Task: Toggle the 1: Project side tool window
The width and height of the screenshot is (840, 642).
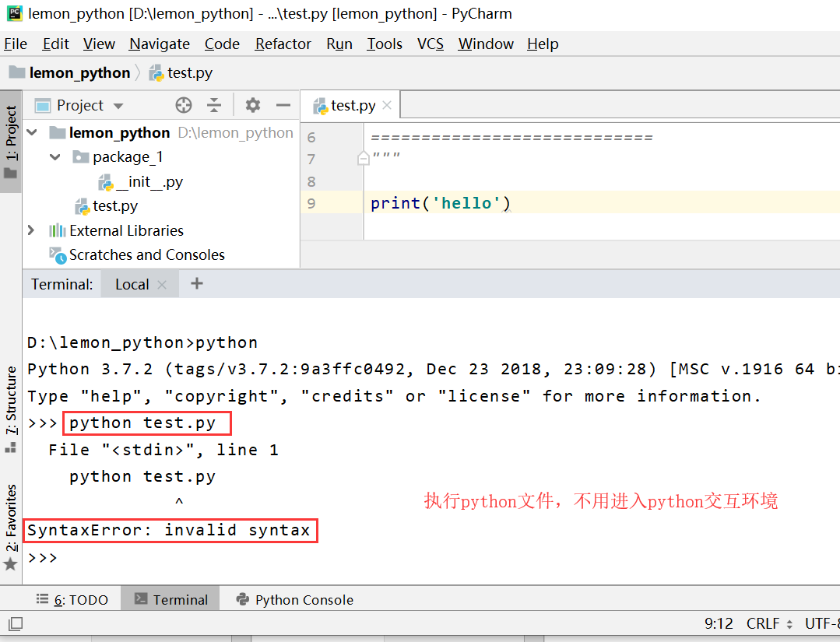Action: (11, 142)
